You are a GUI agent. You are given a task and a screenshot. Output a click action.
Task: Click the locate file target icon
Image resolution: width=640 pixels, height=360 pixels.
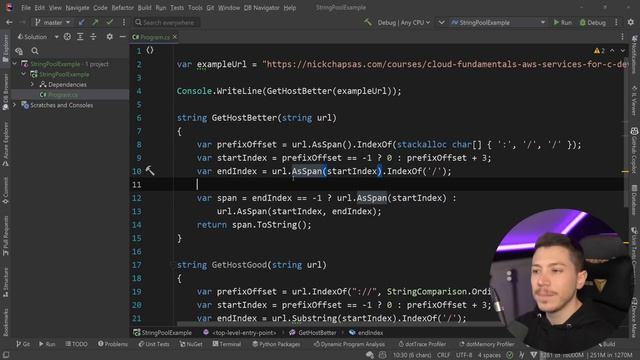67,37
